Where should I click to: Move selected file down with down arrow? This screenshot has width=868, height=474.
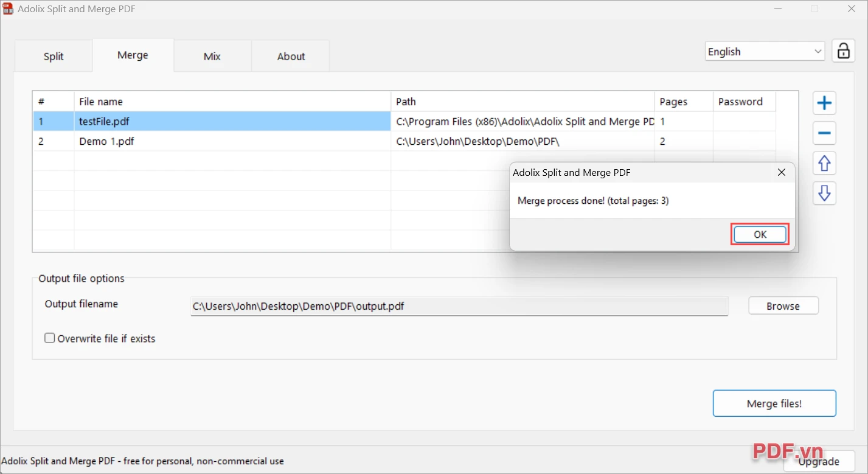(824, 193)
